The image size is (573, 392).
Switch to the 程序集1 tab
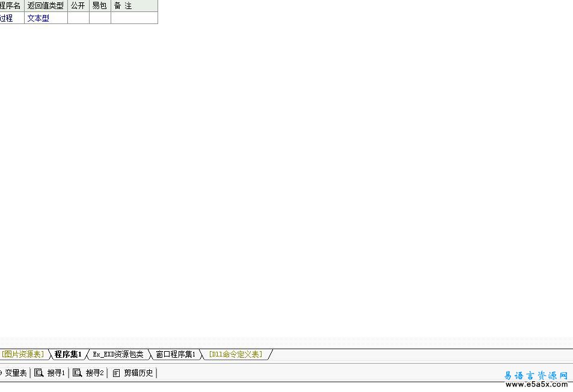[x=68, y=354]
